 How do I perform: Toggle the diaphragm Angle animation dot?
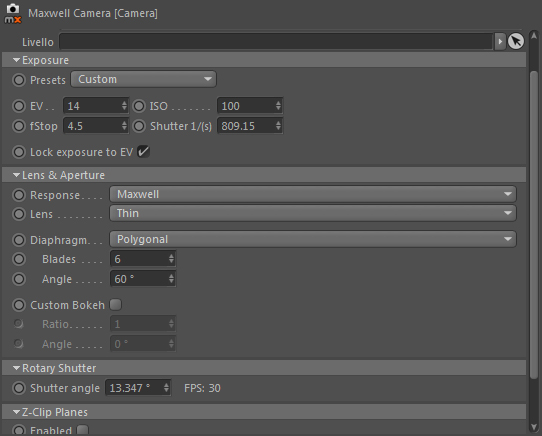pos(19,279)
